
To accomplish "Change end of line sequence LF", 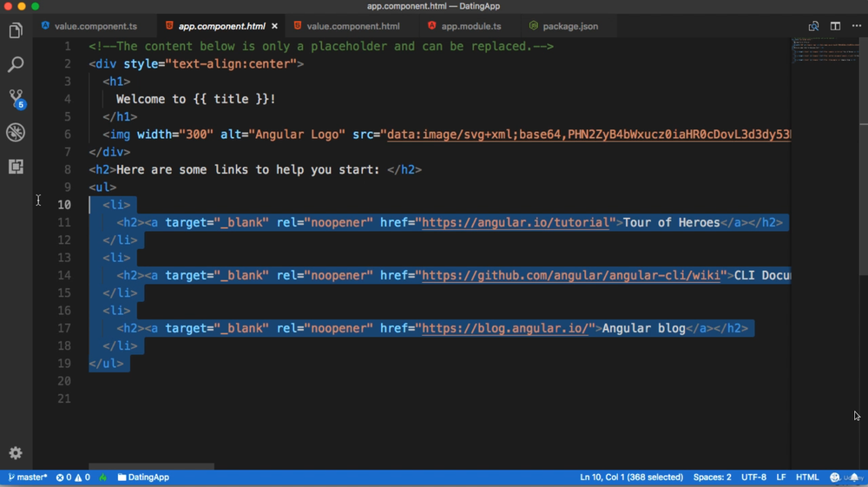I will (780, 477).
